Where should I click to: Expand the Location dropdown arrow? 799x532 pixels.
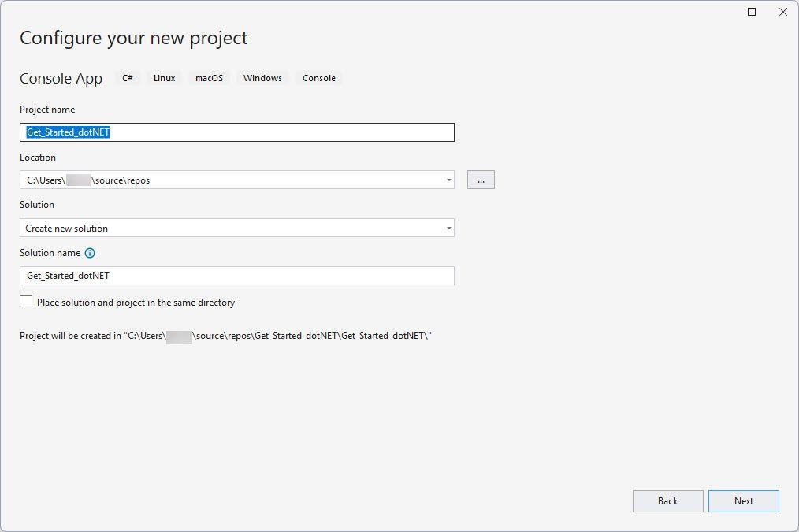pyautogui.click(x=448, y=180)
